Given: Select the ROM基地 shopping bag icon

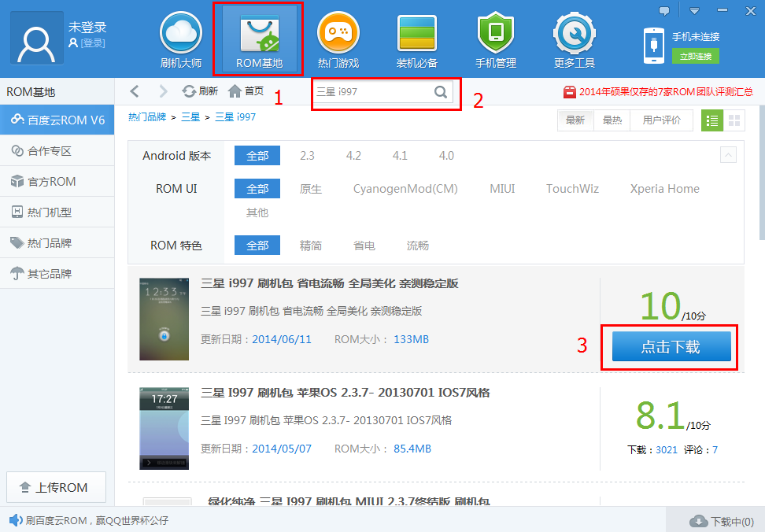Looking at the screenshot, I should pyautogui.click(x=259, y=33).
